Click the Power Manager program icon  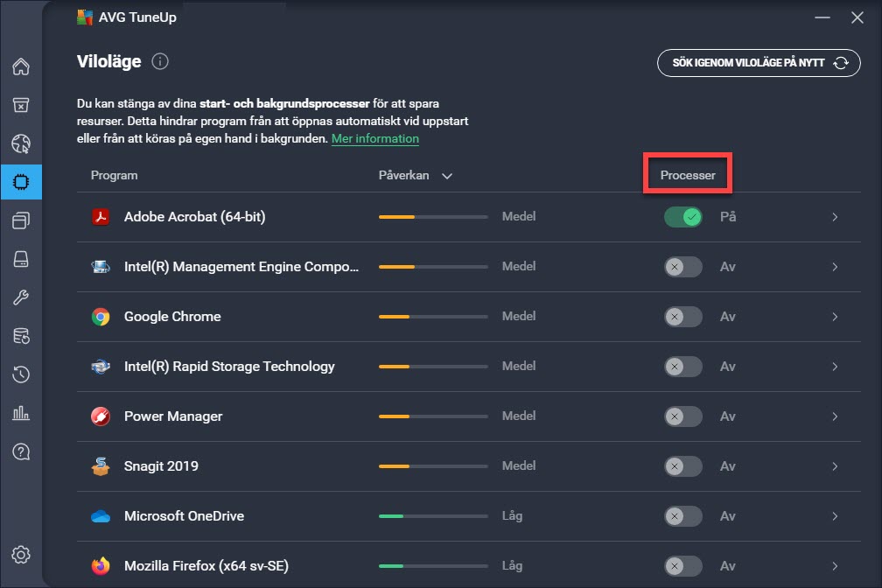(x=101, y=416)
